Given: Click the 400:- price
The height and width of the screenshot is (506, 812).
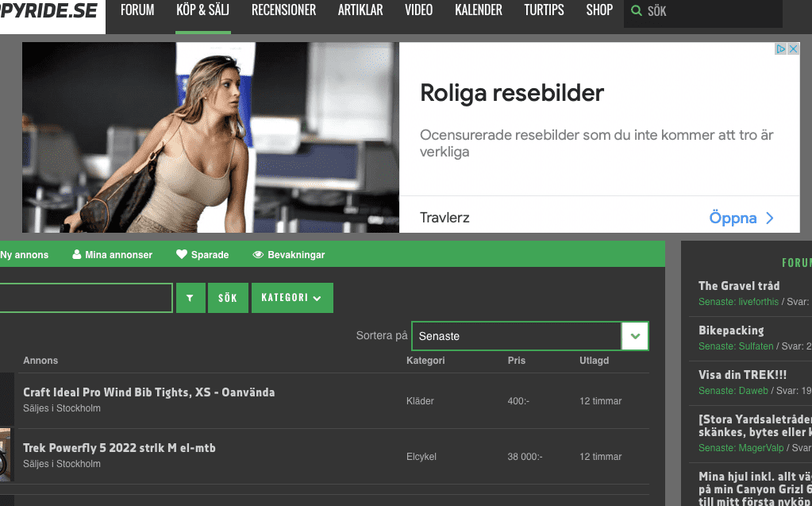Looking at the screenshot, I should point(518,401).
